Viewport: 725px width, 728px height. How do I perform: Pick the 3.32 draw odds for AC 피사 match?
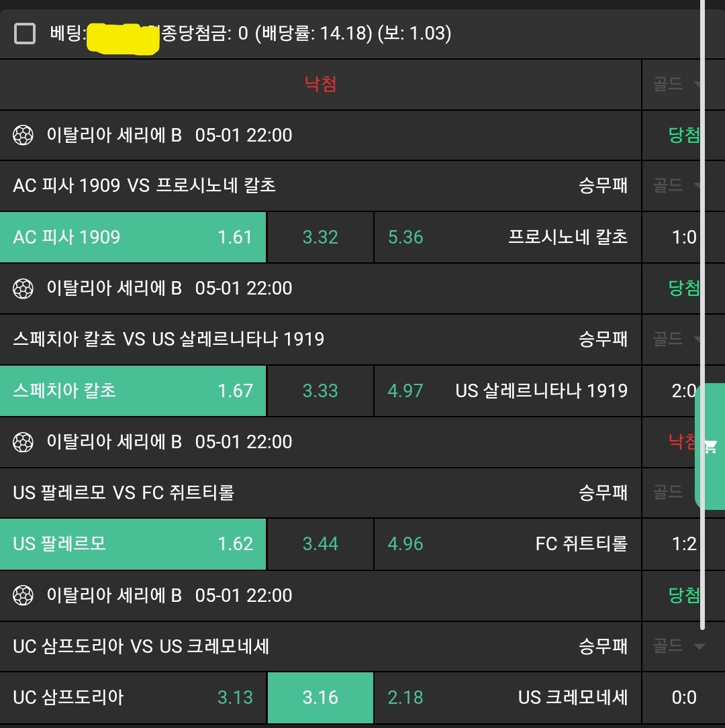coord(320,238)
